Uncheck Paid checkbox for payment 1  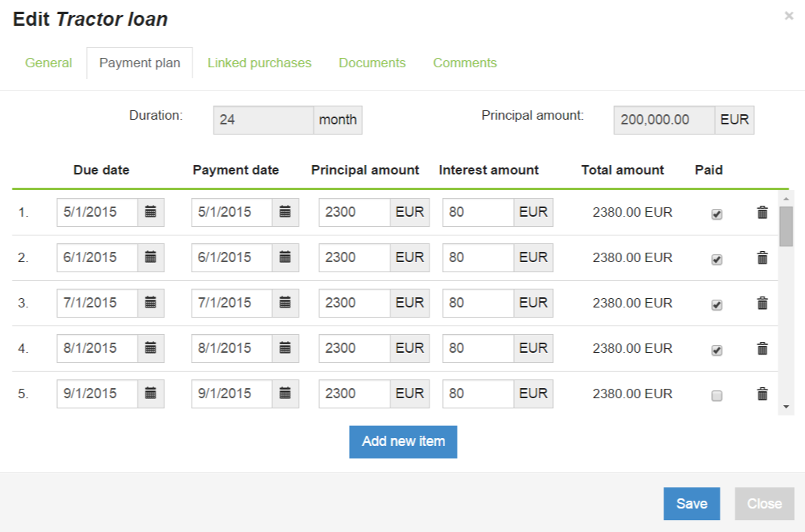[717, 214]
